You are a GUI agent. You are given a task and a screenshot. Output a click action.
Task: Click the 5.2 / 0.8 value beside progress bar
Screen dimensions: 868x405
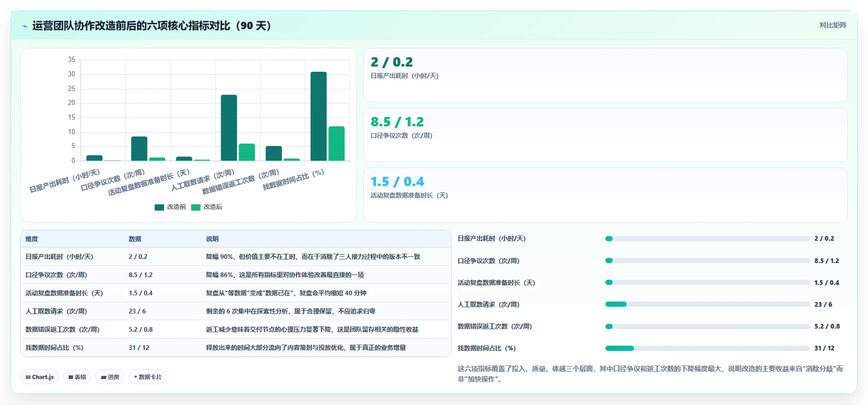click(827, 326)
